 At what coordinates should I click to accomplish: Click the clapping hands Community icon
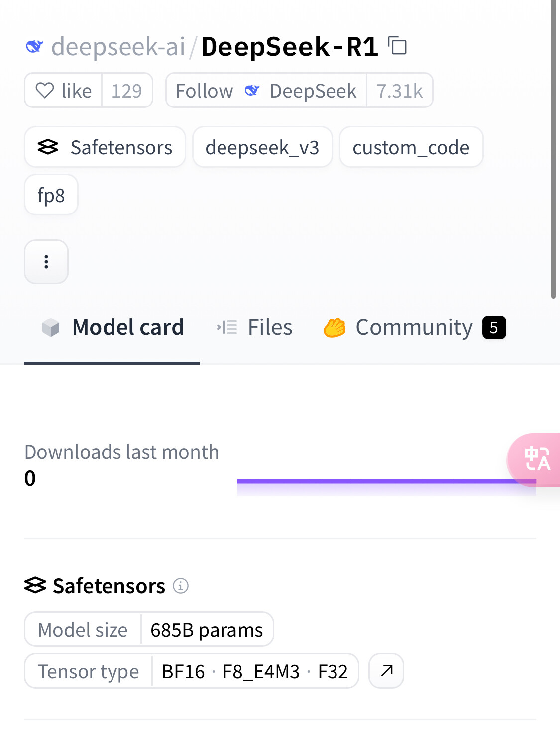[335, 328]
